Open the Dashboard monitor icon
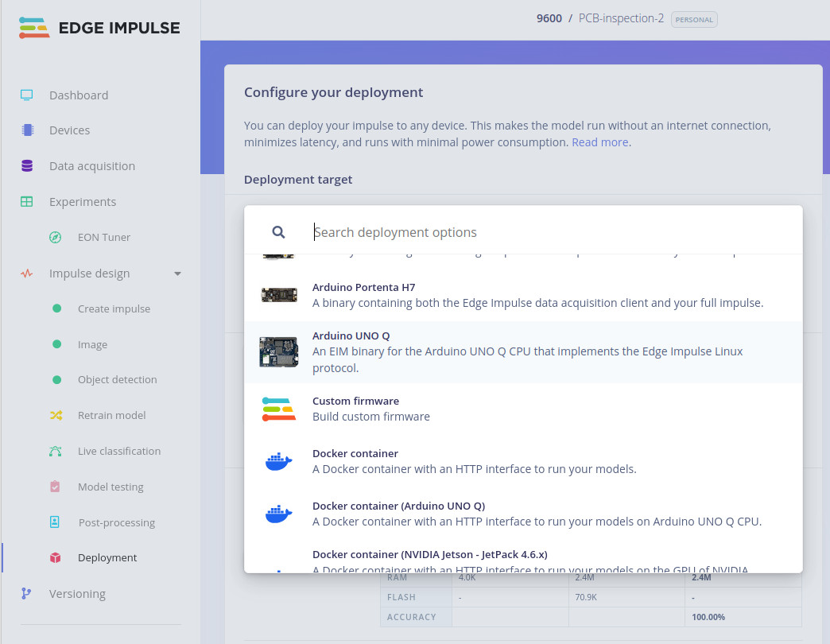The width and height of the screenshot is (830, 644). pyautogui.click(x=26, y=95)
